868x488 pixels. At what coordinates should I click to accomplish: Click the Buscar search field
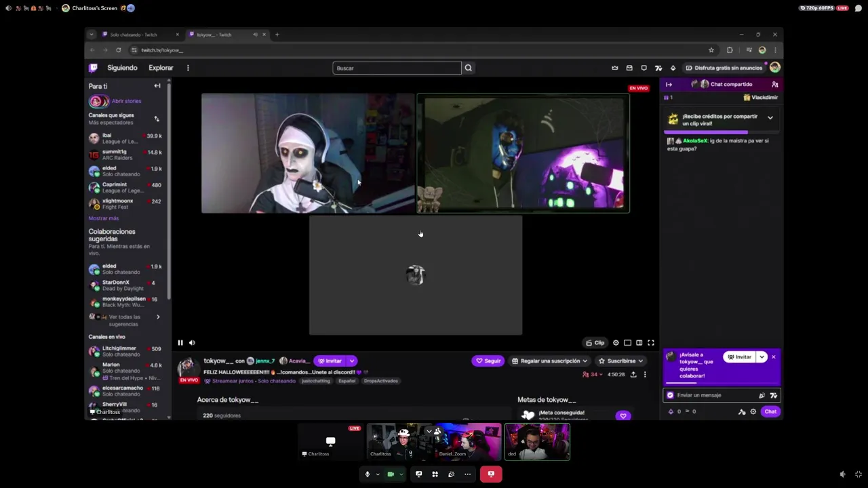pyautogui.click(x=397, y=68)
